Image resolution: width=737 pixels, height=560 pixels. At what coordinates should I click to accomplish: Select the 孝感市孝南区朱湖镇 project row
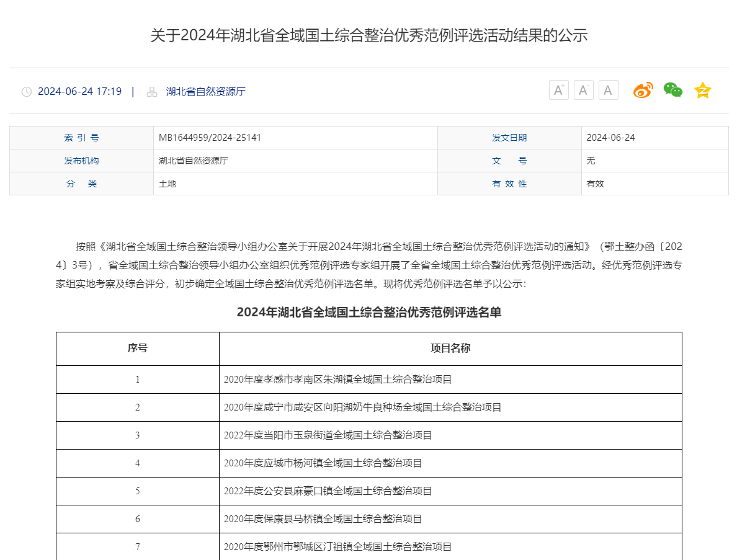click(337, 380)
